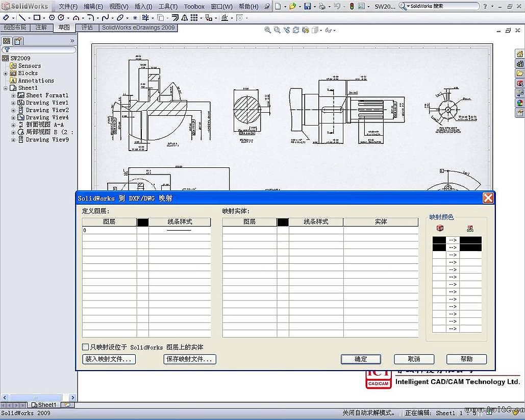Viewport: 525px width, 420px height.
Task: Click the first black DWG color swatch
Action: [471, 240]
